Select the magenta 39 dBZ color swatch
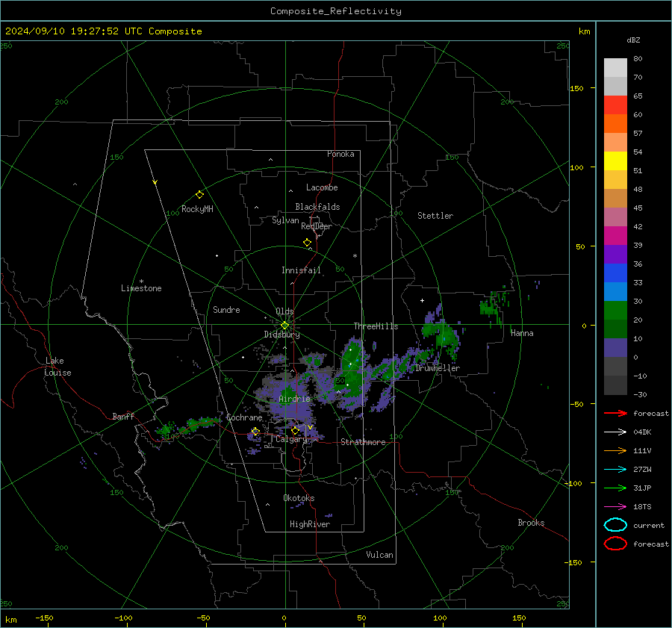This screenshot has height=628, width=672. click(x=615, y=235)
